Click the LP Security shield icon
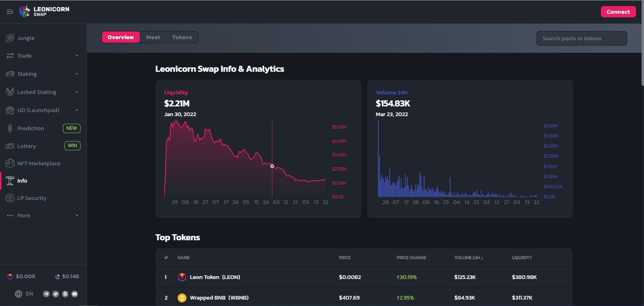 point(10,198)
